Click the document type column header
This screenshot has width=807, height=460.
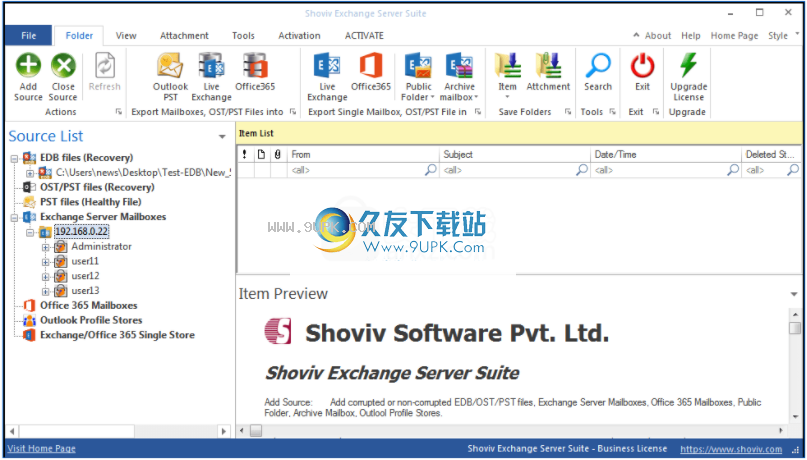pyautogui.click(x=261, y=154)
